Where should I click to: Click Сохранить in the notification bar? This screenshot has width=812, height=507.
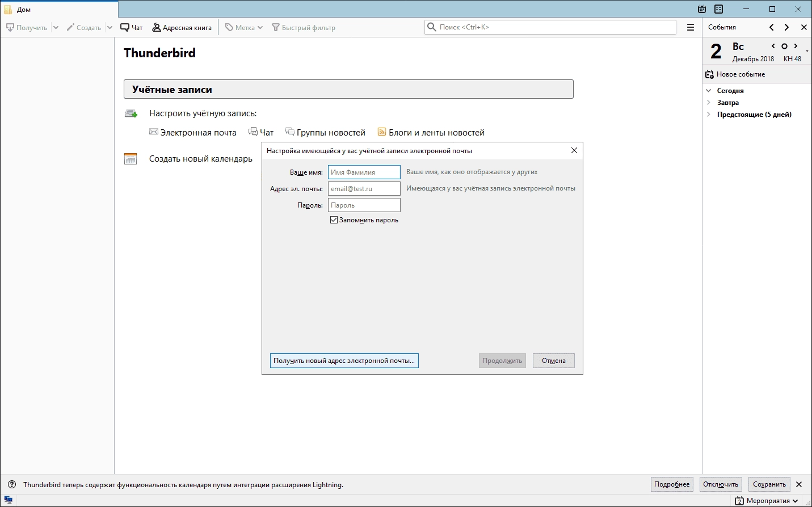(x=769, y=484)
